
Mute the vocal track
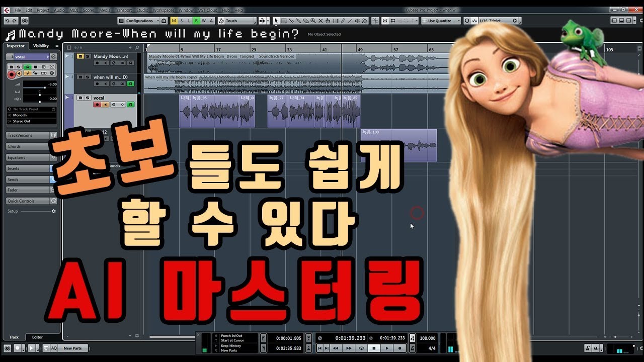(79, 98)
